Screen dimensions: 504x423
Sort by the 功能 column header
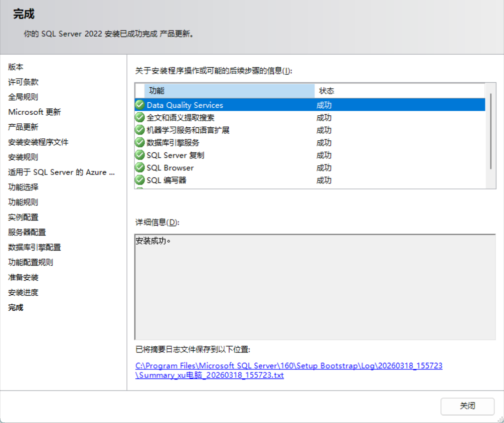pos(230,91)
